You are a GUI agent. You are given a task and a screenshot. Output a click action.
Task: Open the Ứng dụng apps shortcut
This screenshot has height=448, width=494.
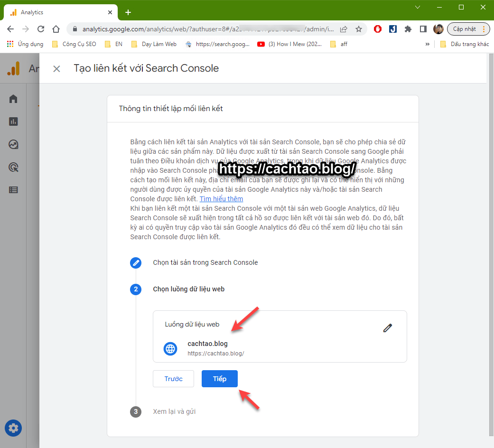tap(25, 44)
